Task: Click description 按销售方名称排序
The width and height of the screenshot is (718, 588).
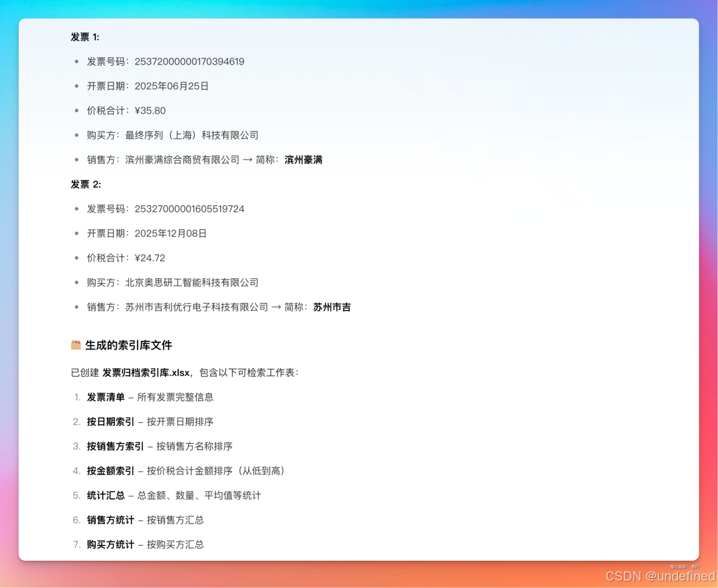Action: pos(195,446)
